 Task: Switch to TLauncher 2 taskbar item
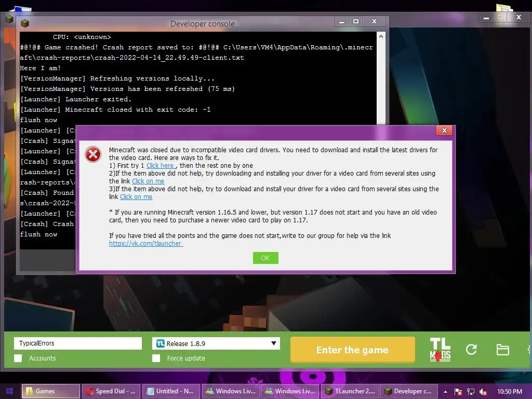(350, 391)
